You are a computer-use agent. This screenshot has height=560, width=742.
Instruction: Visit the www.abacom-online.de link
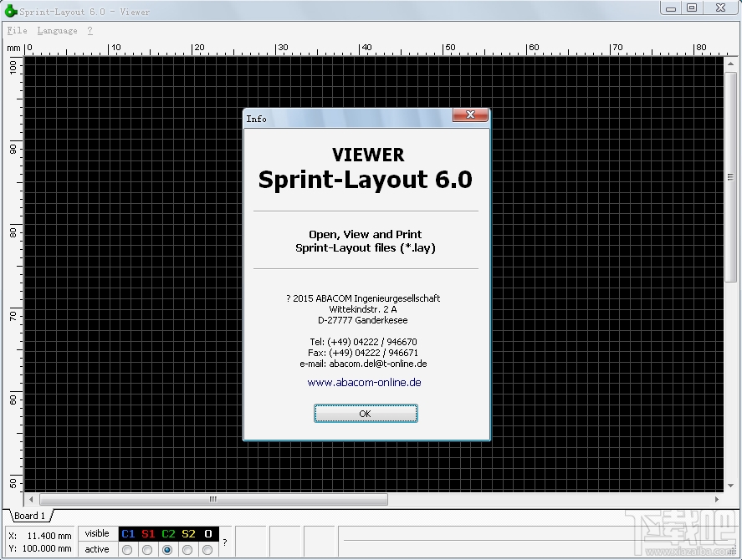click(x=366, y=382)
